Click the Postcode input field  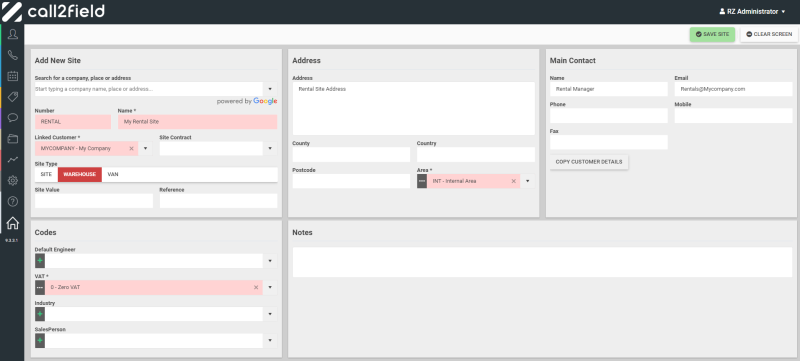pyautogui.click(x=352, y=181)
